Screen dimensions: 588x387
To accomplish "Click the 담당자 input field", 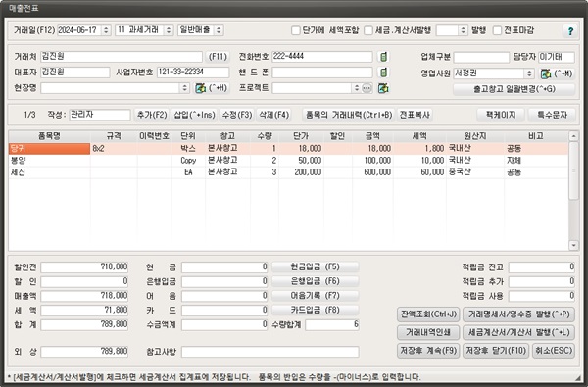I will pyautogui.click(x=557, y=58).
